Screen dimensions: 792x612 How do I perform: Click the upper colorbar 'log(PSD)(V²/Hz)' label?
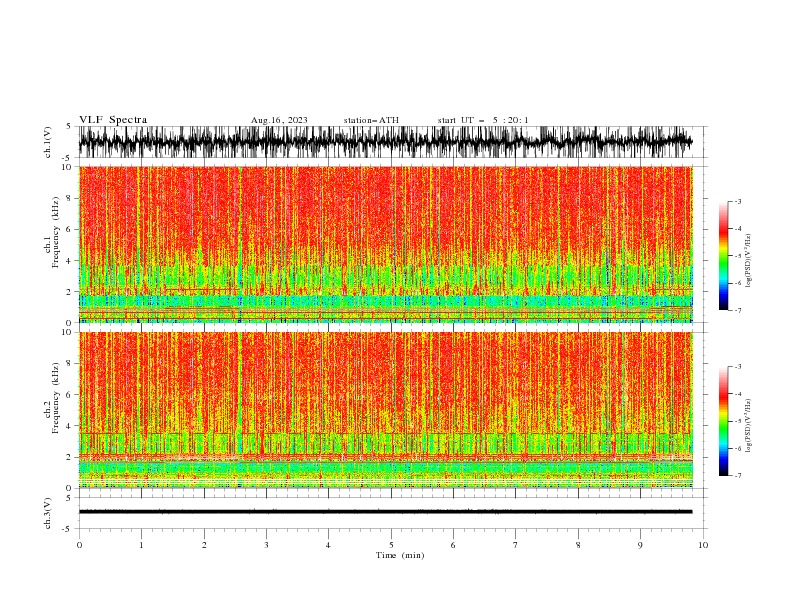coord(748,261)
